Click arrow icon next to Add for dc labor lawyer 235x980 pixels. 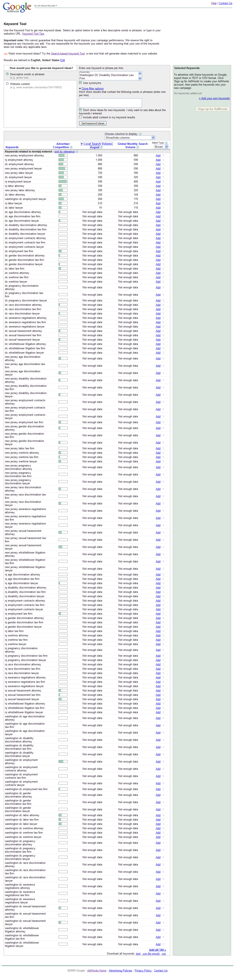pos(163,208)
